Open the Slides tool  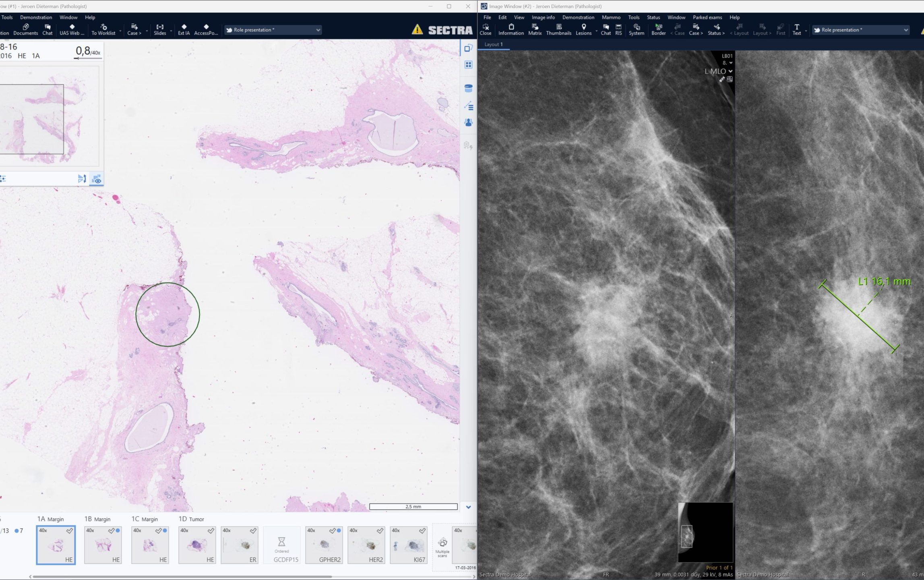pyautogui.click(x=160, y=29)
